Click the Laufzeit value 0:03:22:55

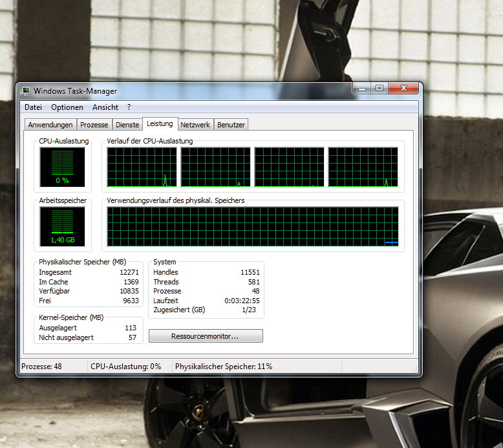pyautogui.click(x=242, y=301)
